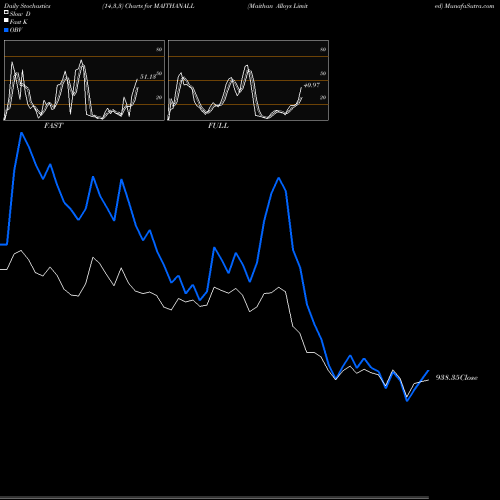Click the 'Maithan Alloys Limit' company name
The image size is (500, 500).
point(278,6)
